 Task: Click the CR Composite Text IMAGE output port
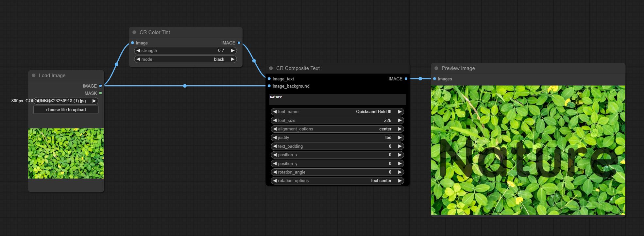[x=406, y=79]
